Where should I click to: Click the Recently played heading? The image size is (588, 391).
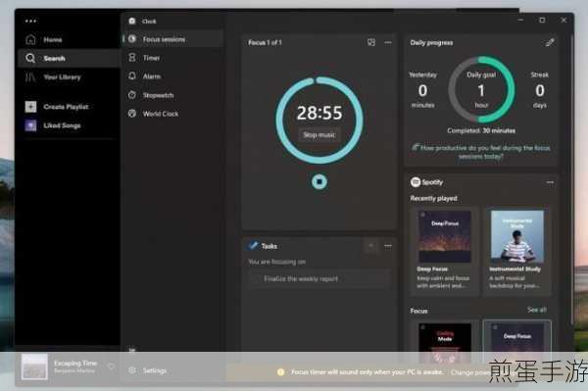tap(434, 198)
